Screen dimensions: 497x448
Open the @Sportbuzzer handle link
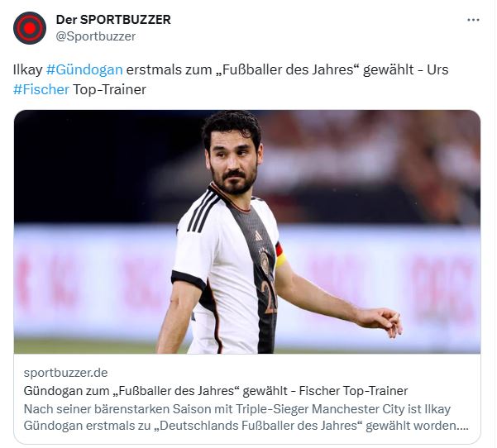[96, 36]
